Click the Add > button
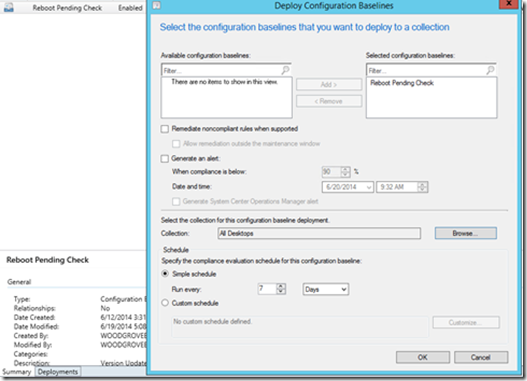 tap(329, 85)
